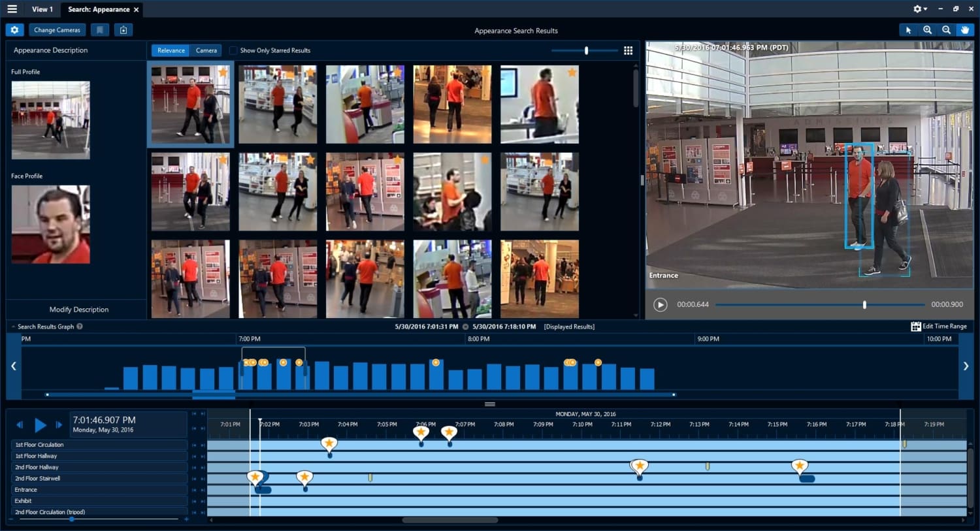This screenshot has width=980, height=531.
Task: Select the Zoom In tool
Action: 928,30
